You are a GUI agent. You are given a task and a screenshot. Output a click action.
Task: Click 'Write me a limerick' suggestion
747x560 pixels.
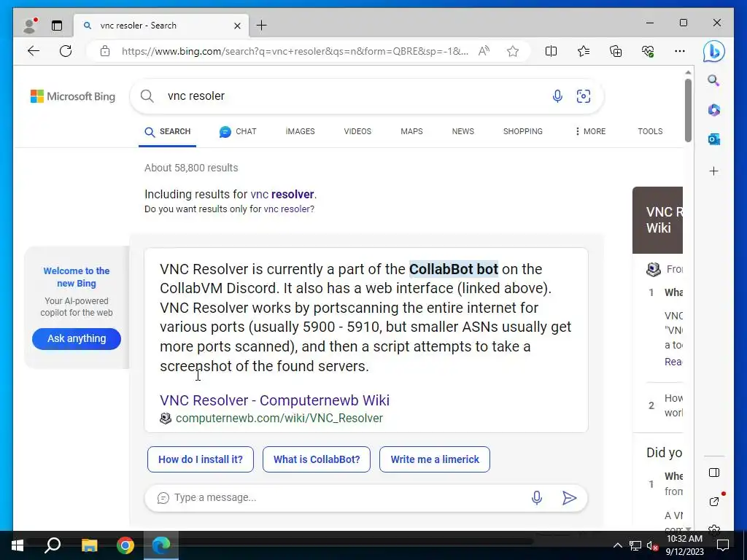coord(435,459)
